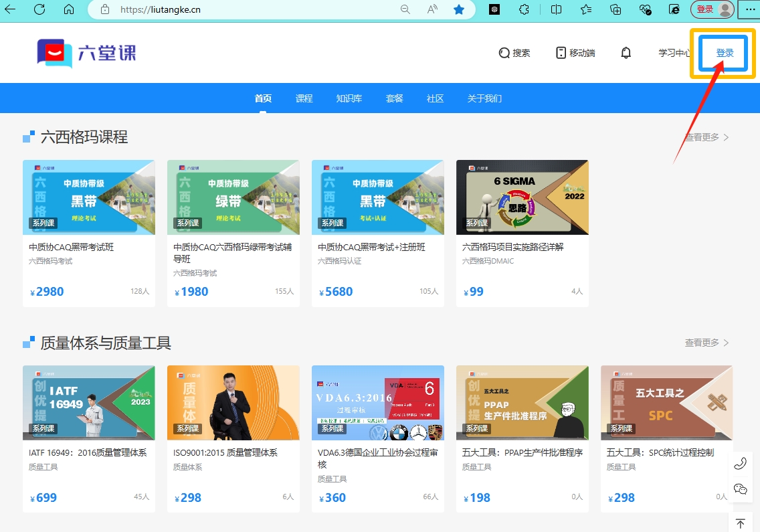Click the browser refresh icon
This screenshot has width=760, height=532.
39,9
